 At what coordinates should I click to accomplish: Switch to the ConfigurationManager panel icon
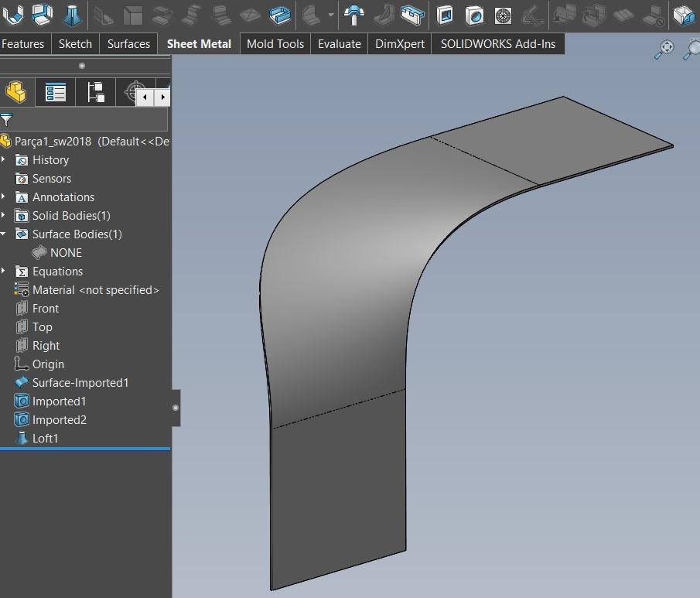[96, 91]
